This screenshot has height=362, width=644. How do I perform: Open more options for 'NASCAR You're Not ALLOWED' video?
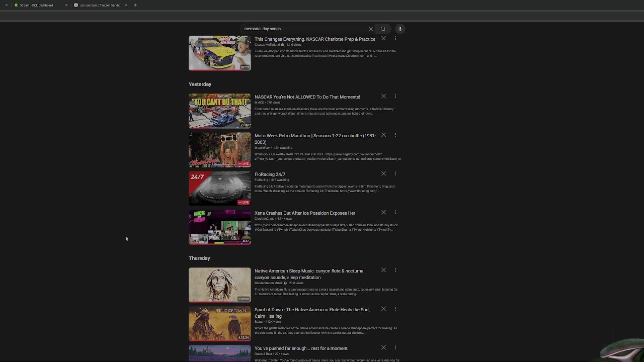(395, 96)
